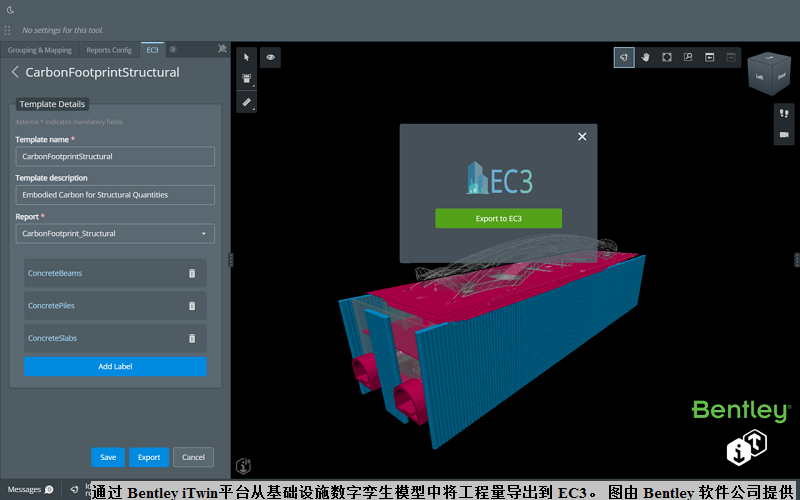Toggle the eye visibility tool
This screenshot has width=800, height=500.
[x=270, y=57]
